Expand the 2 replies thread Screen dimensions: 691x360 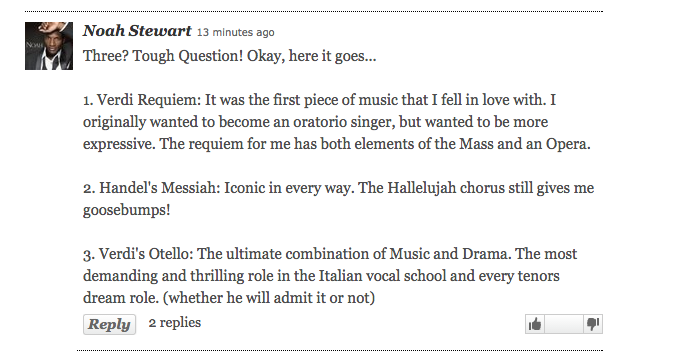pos(175,323)
